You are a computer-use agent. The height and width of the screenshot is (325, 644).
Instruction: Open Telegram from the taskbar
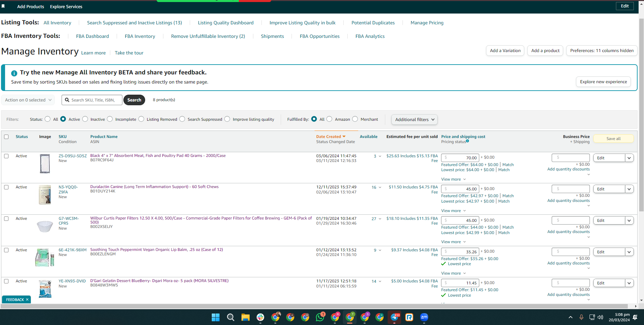(394, 317)
